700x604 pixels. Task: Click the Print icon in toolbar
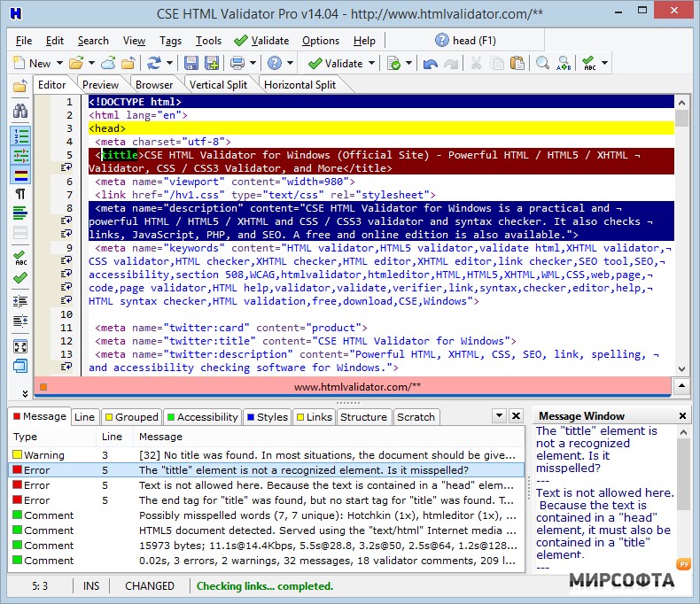pos(237,63)
